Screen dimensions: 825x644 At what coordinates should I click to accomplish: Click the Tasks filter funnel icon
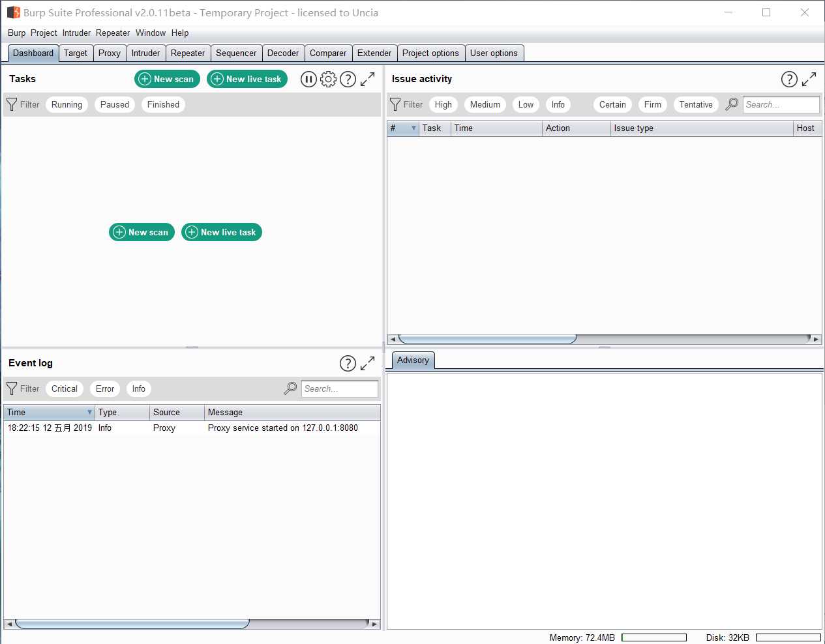click(12, 104)
